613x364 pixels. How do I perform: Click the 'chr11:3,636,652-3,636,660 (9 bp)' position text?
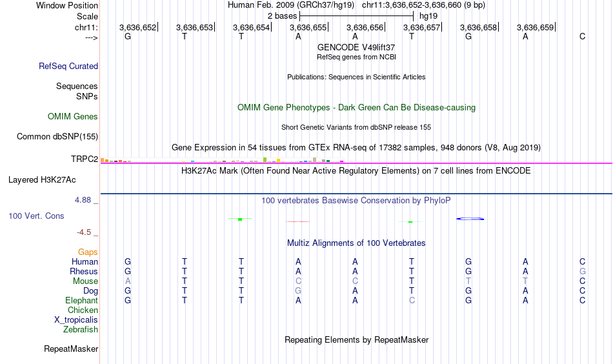pyautogui.click(x=424, y=5)
